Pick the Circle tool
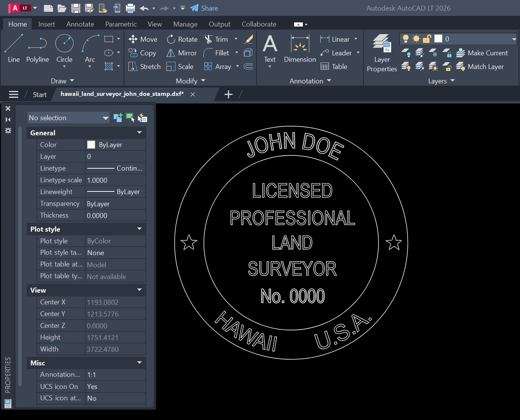 pyautogui.click(x=64, y=48)
